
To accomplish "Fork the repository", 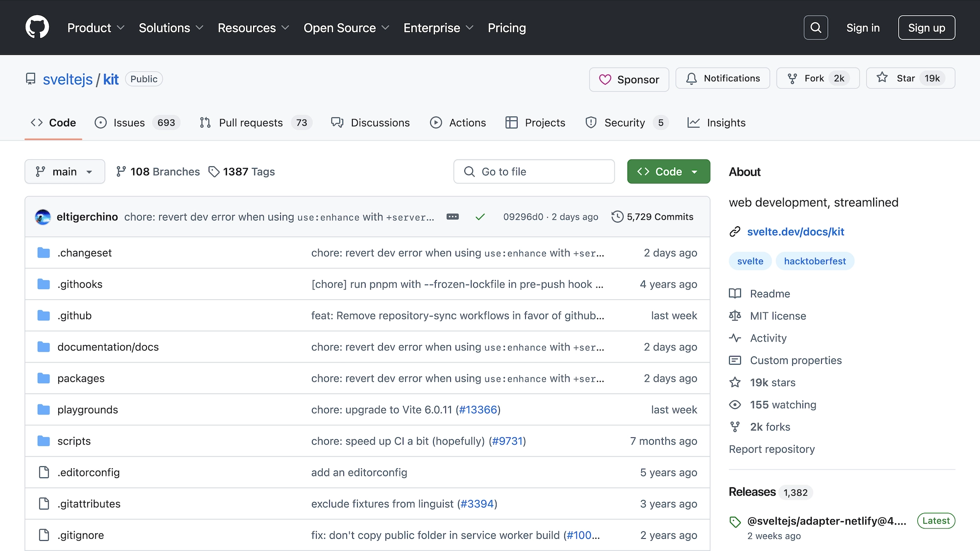I will tap(818, 78).
